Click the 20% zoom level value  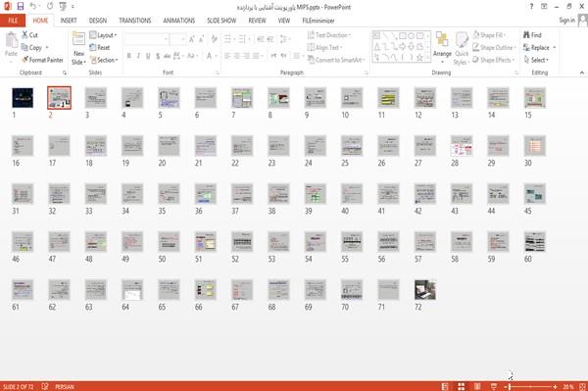pyautogui.click(x=568, y=386)
